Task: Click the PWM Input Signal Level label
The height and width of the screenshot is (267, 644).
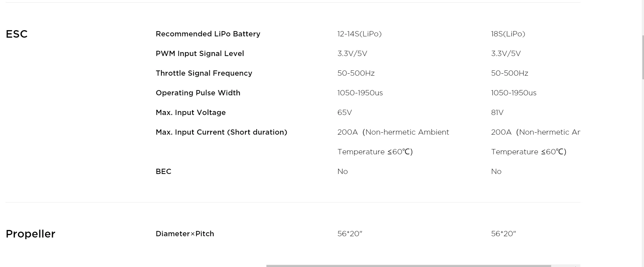Action: coord(200,54)
